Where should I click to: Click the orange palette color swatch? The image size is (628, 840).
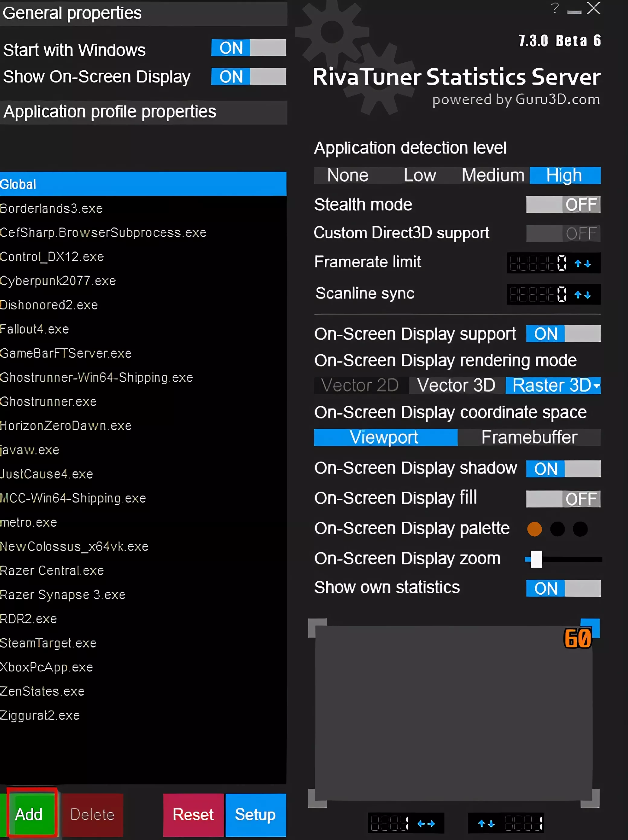(535, 529)
